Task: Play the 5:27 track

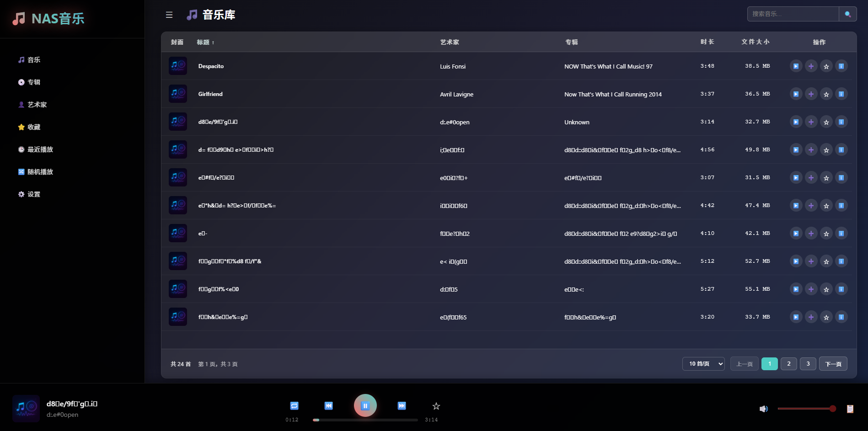Action: (796, 289)
